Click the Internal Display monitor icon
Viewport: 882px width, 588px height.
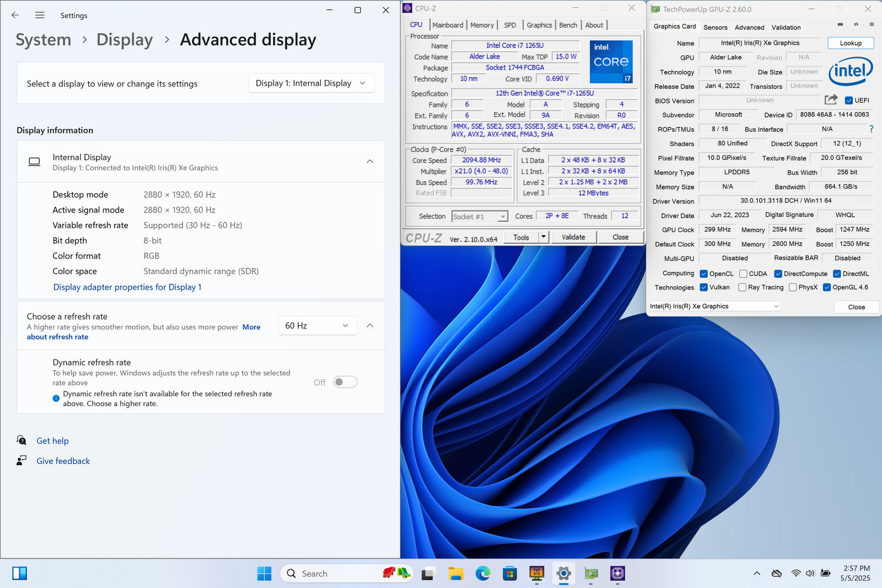click(x=34, y=162)
